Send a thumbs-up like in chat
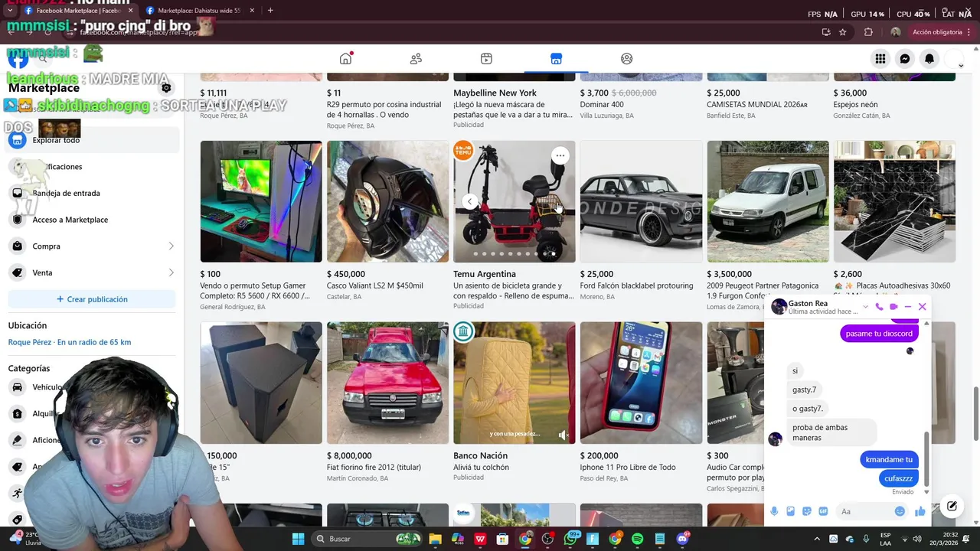This screenshot has width=980, height=551. (920, 511)
